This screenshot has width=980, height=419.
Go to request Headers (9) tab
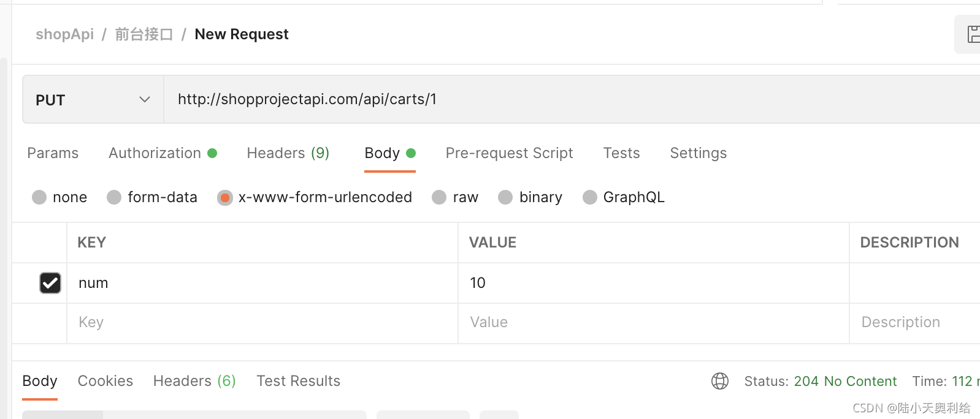[288, 153]
